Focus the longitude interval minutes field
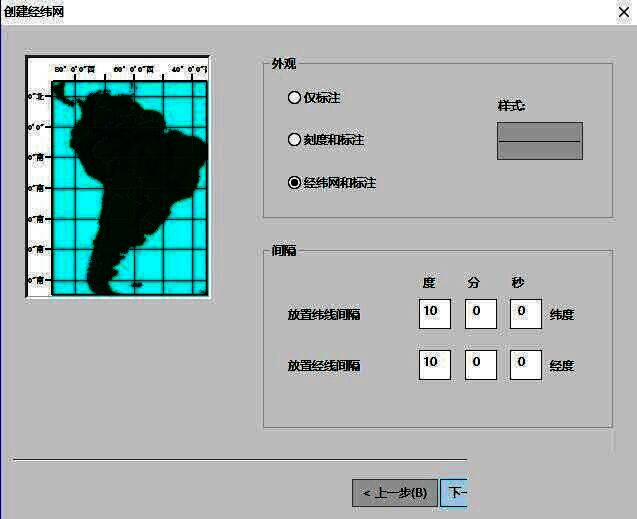 [480, 364]
